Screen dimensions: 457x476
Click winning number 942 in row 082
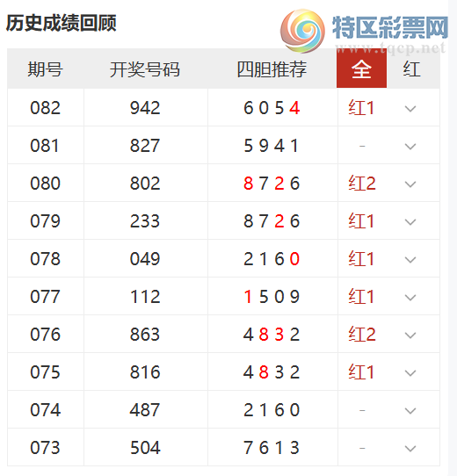click(145, 108)
